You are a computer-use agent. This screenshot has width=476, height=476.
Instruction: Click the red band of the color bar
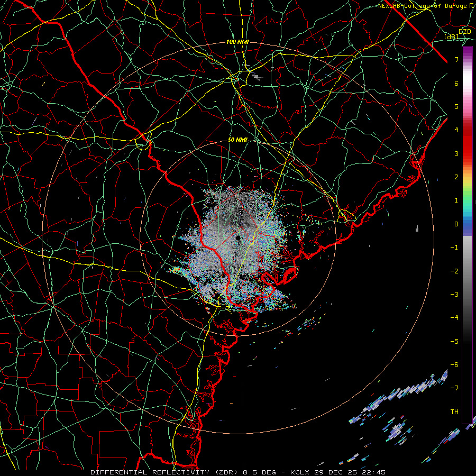[x=467, y=143]
